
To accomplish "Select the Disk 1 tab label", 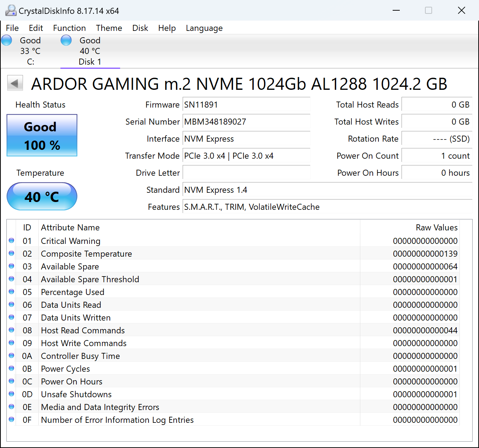I will [90, 62].
